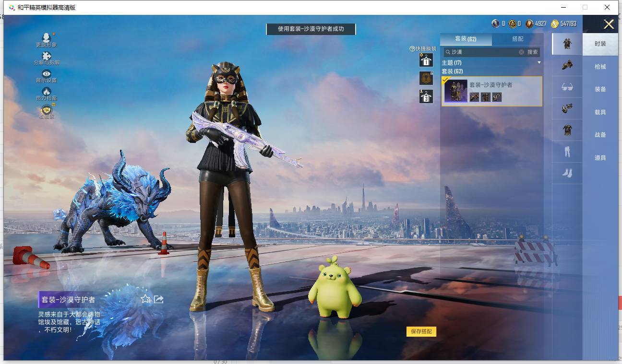Select quick outfit slot 1 hanger

click(x=426, y=60)
